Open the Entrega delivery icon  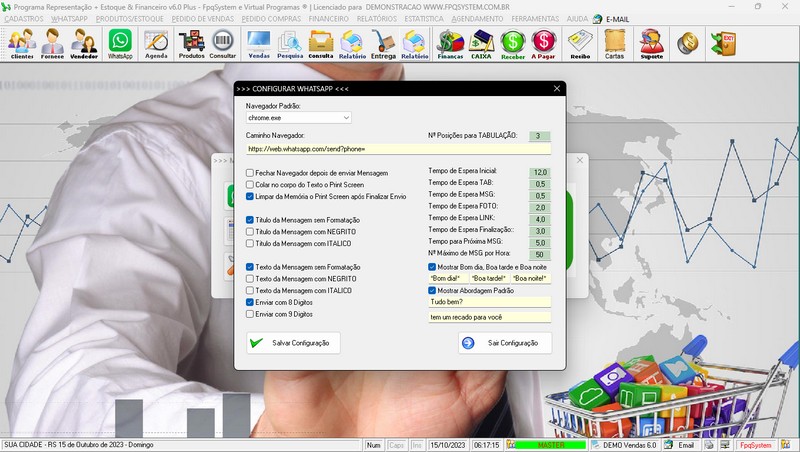383,44
